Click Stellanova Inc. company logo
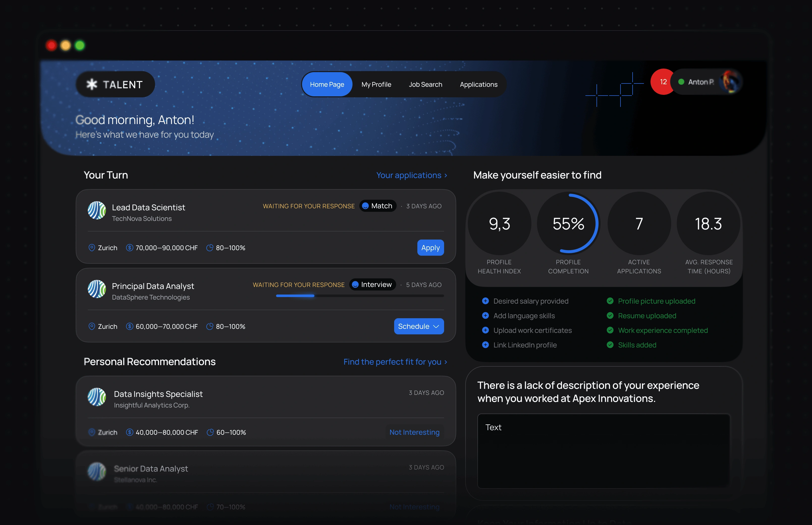This screenshot has height=525, width=812. (x=97, y=472)
